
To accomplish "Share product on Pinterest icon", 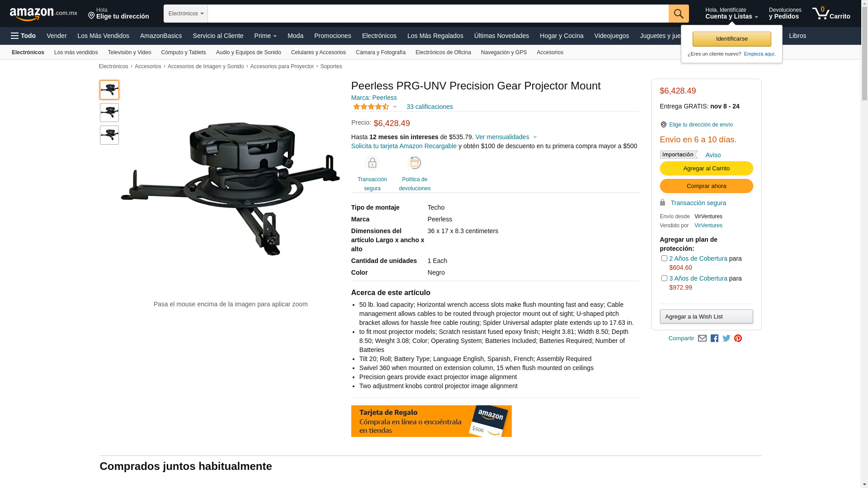I will [738, 338].
